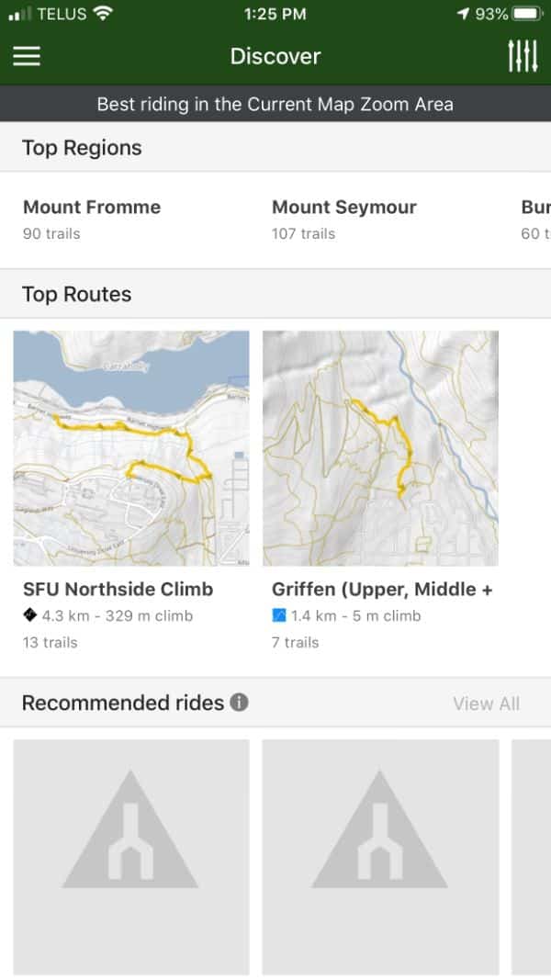View All recommended rides
Image resolution: width=551 pixels, height=980 pixels.
[487, 704]
